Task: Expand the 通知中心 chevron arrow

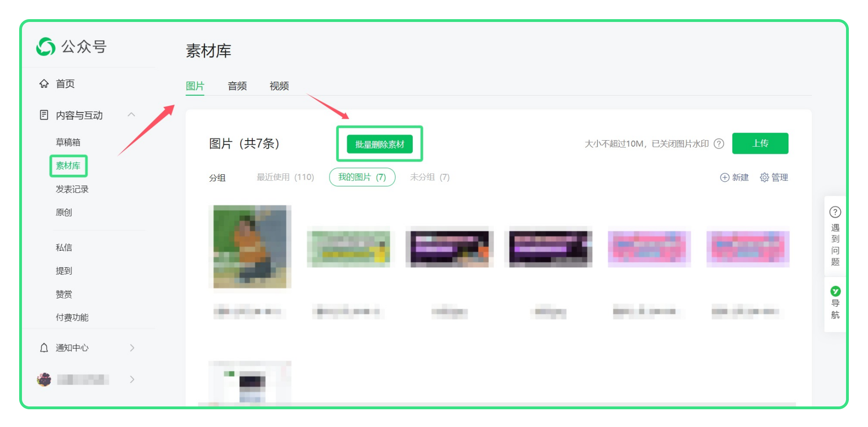Action: (x=132, y=348)
